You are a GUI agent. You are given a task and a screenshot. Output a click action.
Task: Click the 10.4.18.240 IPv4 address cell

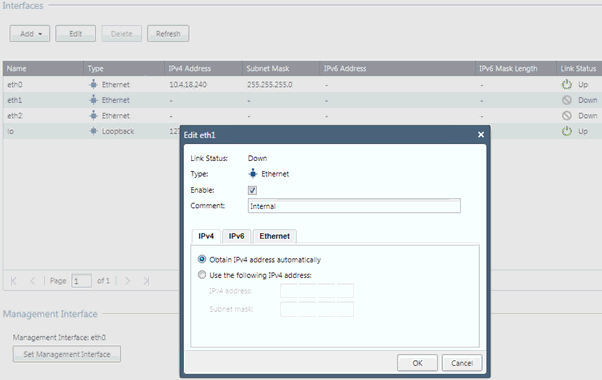coord(188,84)
